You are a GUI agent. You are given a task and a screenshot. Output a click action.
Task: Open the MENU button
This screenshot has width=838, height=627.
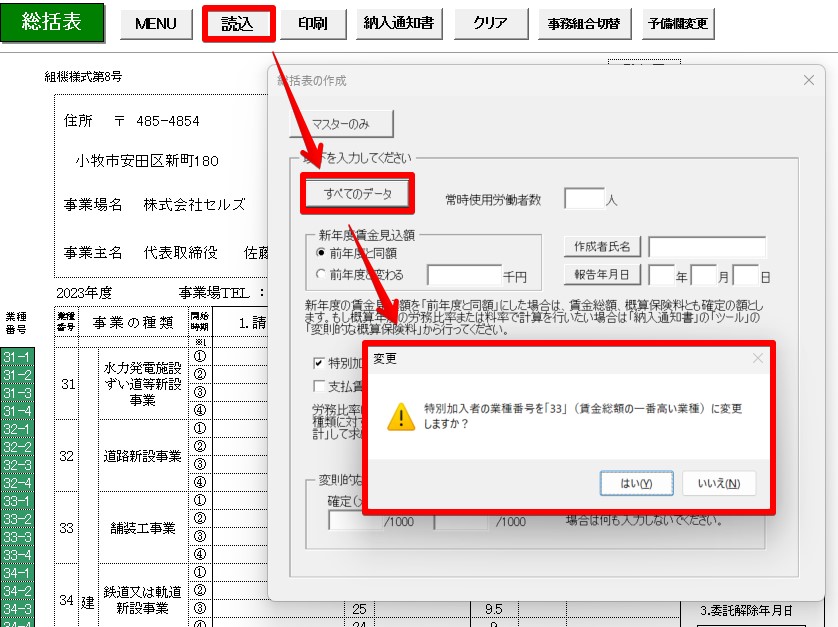coord(156,24)
